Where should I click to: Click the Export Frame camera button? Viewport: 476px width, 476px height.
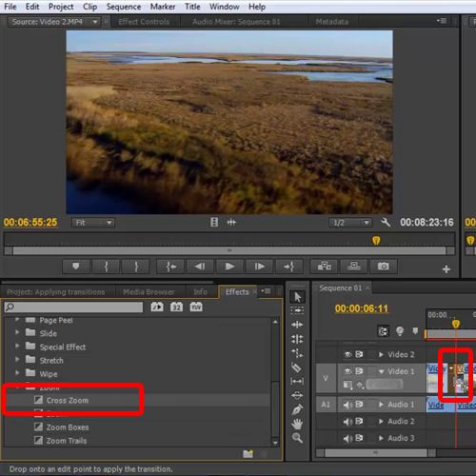tap(384, 267)
